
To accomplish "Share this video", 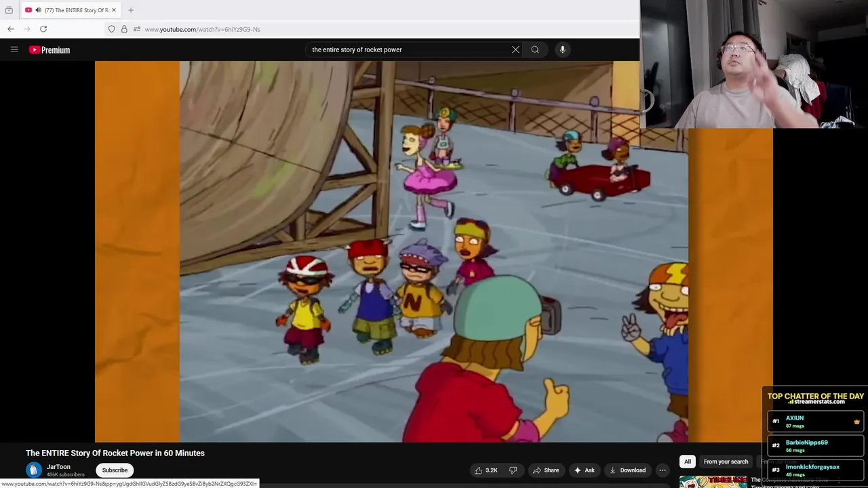I will click(x=546, y=470).
